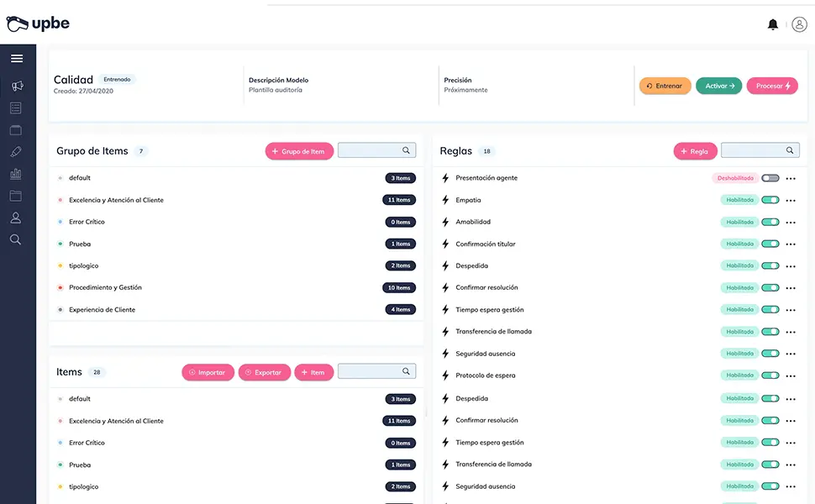
Task: Enable the Presentación agente rule toggle
Action: point(770,178)
